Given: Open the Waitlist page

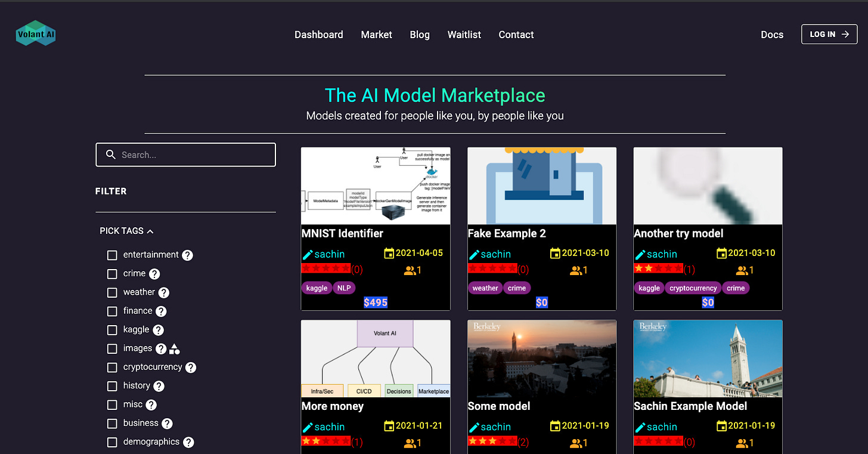Looking at the screenshot, I should click(464, 35).
